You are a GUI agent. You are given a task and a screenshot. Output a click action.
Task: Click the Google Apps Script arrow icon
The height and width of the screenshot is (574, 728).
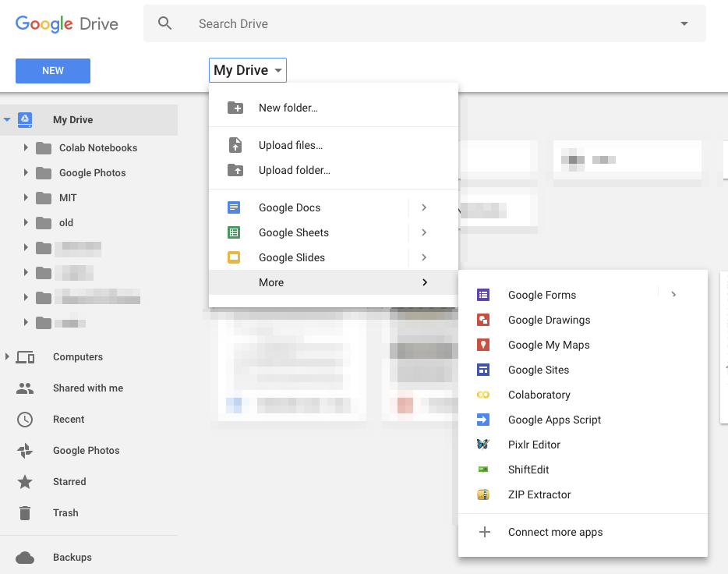click(x=483, y=420)
